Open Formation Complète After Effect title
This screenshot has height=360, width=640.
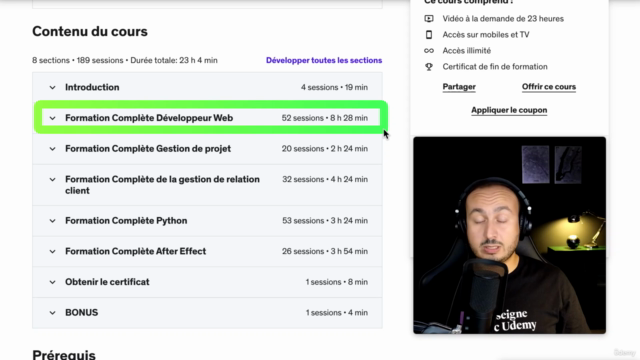(x=136, y=251)
